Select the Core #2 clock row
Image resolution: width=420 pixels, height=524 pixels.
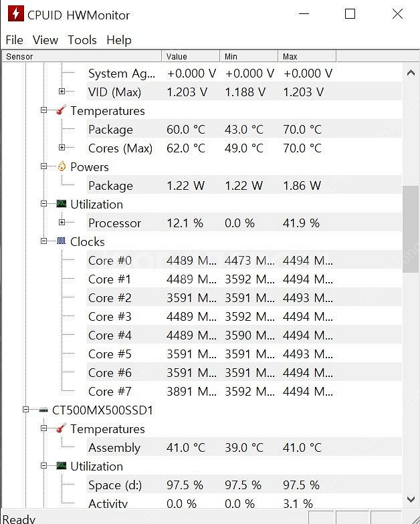(x=244, y=298)
